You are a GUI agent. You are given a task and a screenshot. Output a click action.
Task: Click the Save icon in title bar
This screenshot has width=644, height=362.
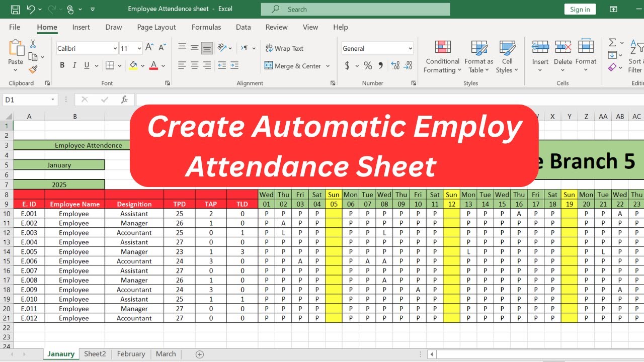(16, 9)
